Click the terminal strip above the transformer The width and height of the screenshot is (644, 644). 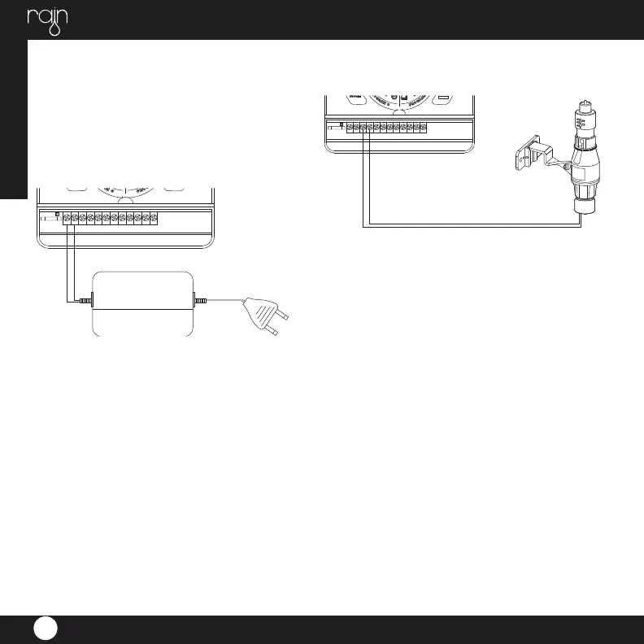pos(111,219)
